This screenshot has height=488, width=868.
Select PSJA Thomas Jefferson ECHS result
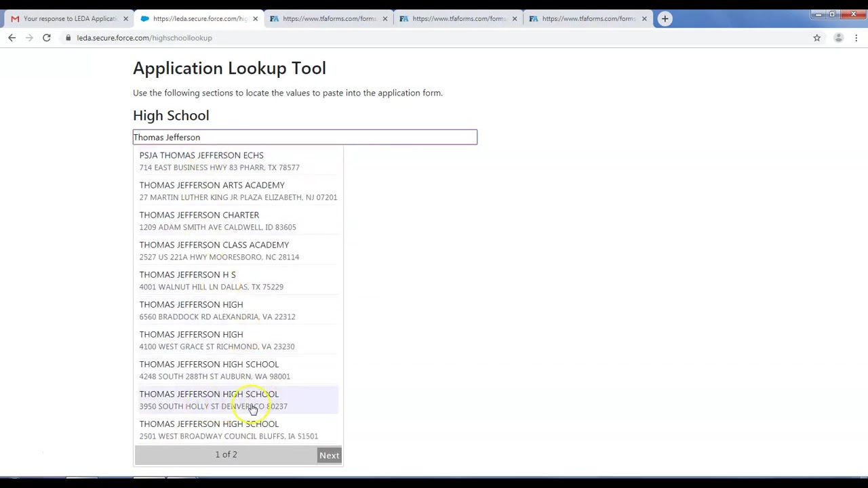(x=238, y=161)
